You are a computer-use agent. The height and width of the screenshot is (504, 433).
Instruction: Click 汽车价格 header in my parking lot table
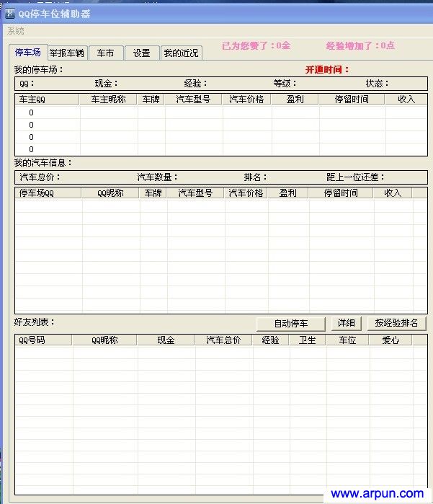pos(246,100)
